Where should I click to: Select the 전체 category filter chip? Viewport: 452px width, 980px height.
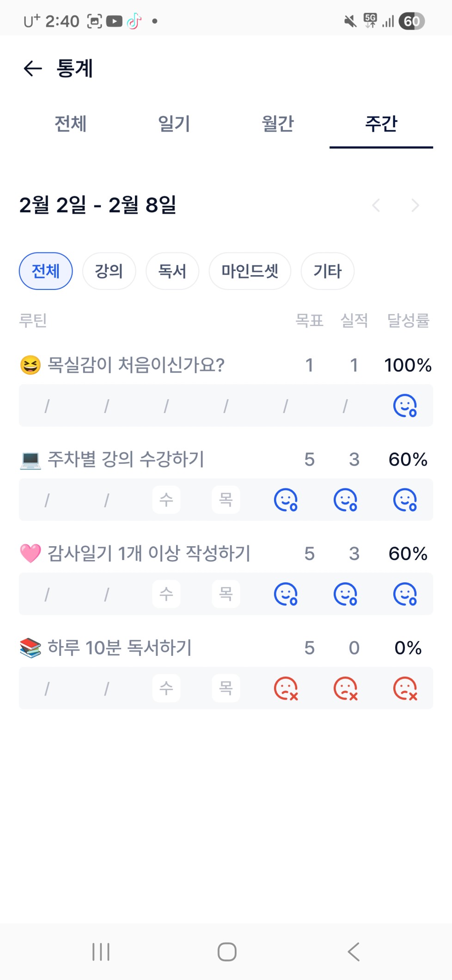(x=46, y=271)
